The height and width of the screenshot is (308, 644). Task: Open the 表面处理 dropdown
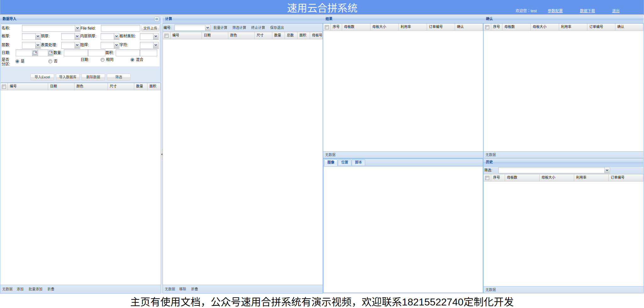(x=77, y=45)
